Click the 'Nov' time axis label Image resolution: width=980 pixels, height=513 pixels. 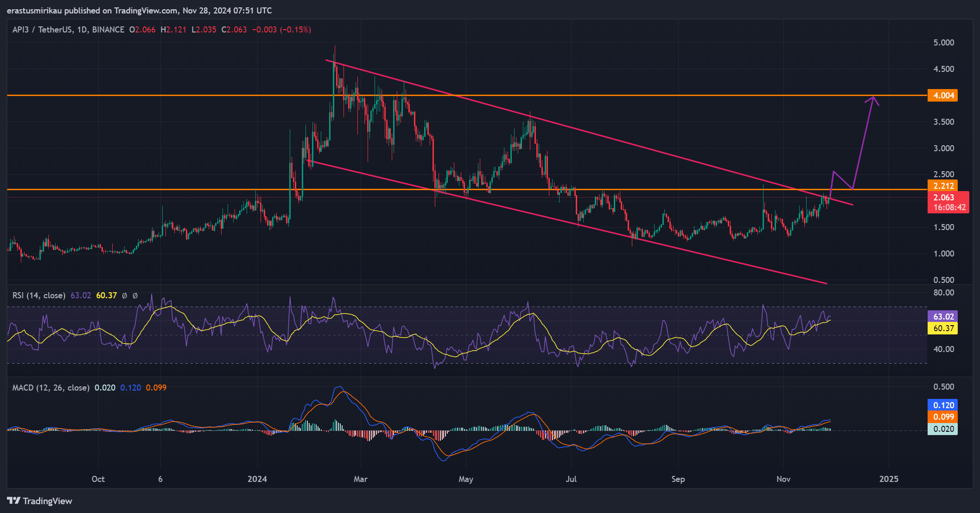click(783, 479)
